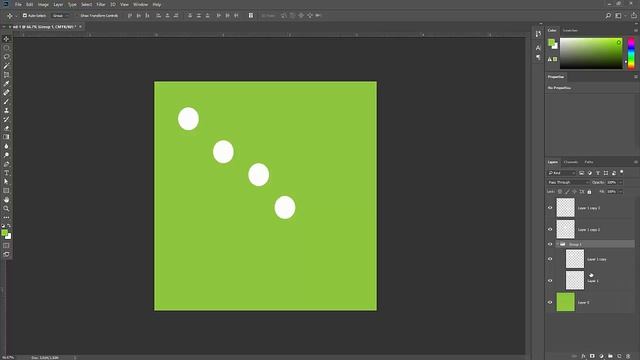Collapse the Group 1 folder arrow
640x360 pixels.
[x=558, y=244]
